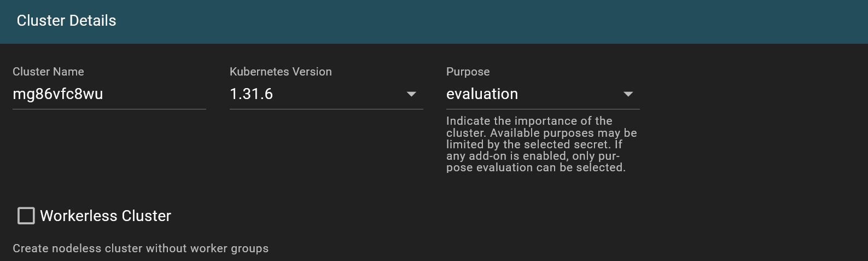
Task: Click the '1.31.6' version value text
Action: click(x=251, y=94)
